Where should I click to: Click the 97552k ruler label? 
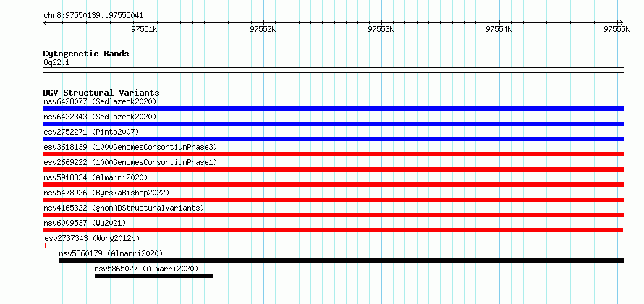[263, 29]
